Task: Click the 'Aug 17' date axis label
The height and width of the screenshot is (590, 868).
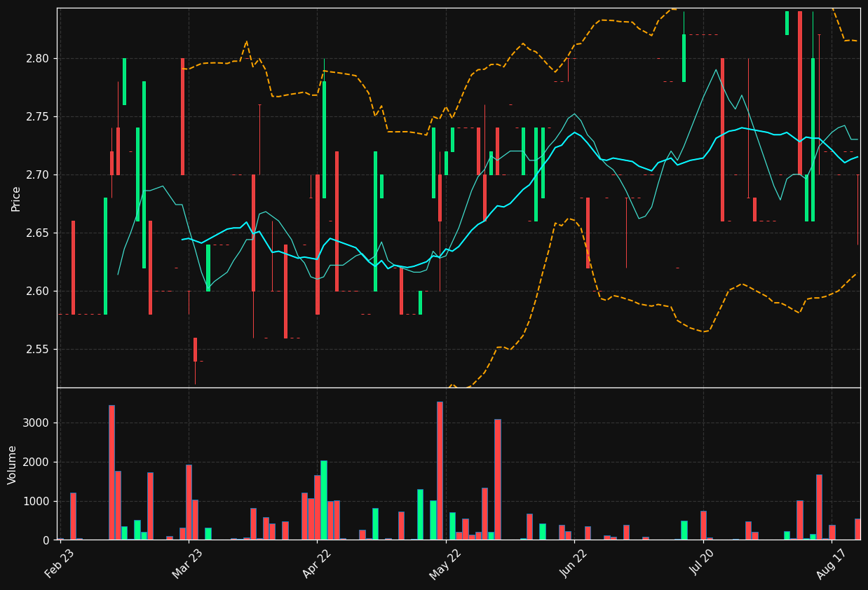Action: click(832, 563)
